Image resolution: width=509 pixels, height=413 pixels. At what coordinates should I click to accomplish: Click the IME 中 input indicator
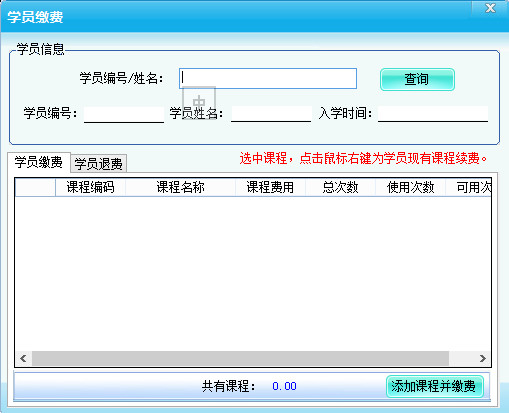(199, 102)
